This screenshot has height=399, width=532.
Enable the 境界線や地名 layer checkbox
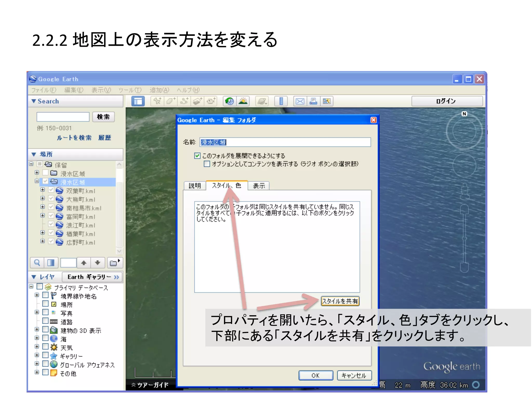[45, 295]
